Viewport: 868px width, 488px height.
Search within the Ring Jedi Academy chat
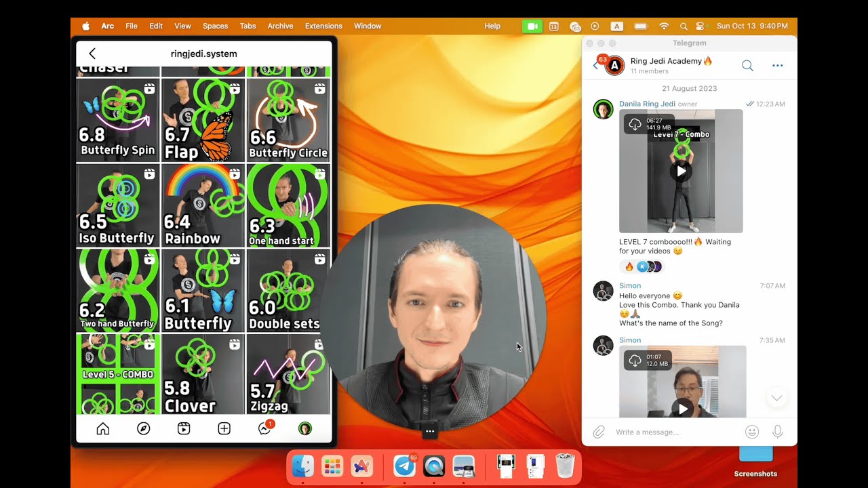pos(747,66)
